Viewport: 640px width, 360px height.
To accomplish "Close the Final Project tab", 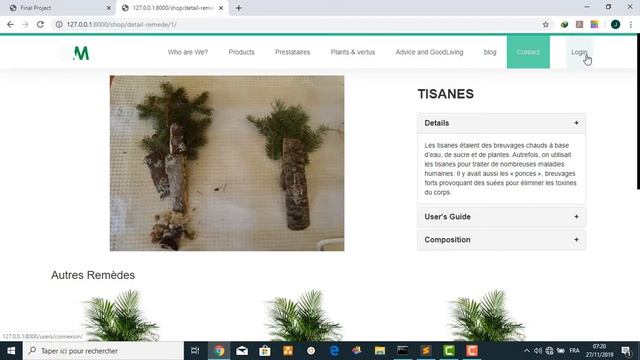I will pos(109,8).
